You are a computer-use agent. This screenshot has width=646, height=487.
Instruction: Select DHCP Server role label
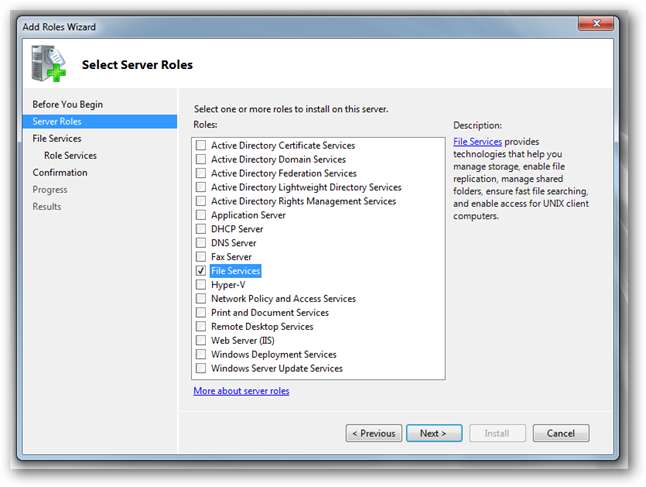pos(237,229)
